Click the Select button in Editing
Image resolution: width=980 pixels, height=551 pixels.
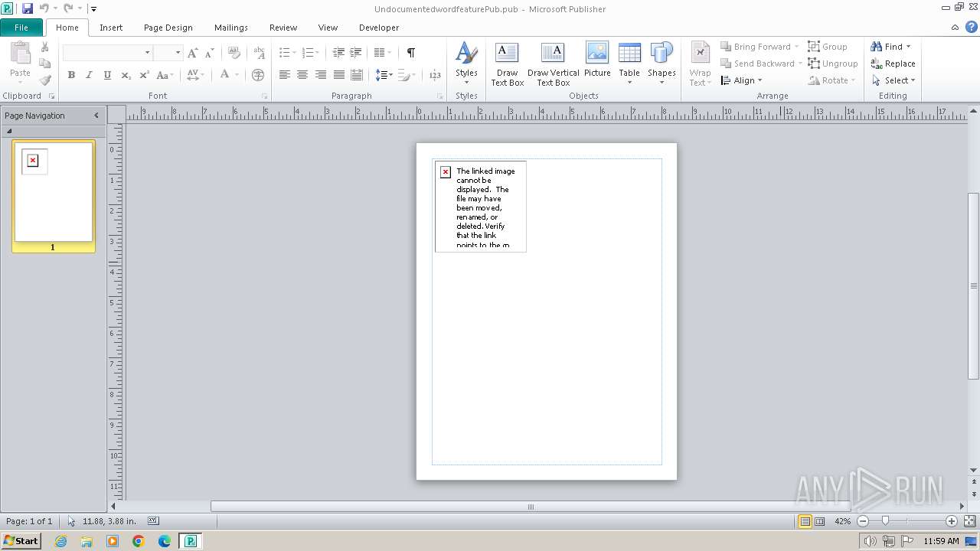(x=893, y=80)
